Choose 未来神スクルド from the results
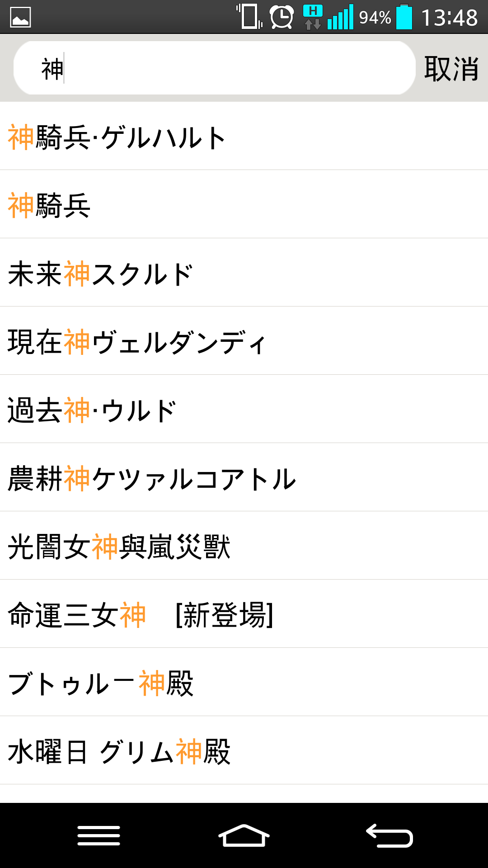The height and width of the screenshot is (868, 488). (244, 273)
